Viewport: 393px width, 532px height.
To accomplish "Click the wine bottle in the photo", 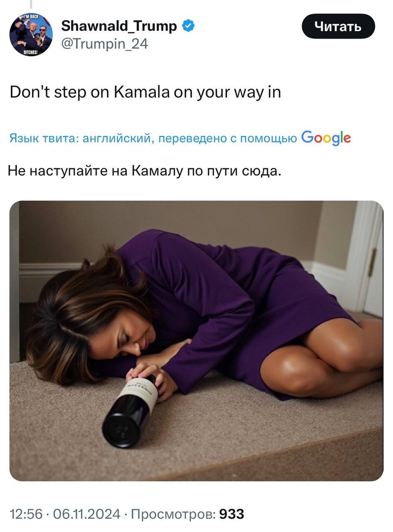I will pyautogui.click(x=130, y=411).
